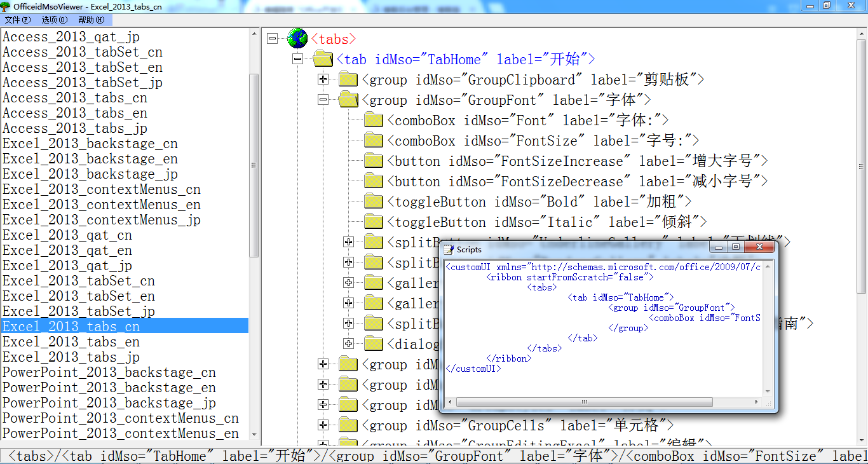Click the ribbon startFromScratch line in Scripts
Viewport: 868px width, 464px height.
(570, 277)
